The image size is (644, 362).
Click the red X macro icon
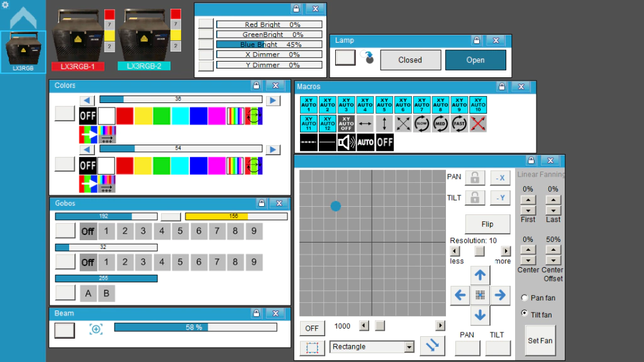(478, 124)
